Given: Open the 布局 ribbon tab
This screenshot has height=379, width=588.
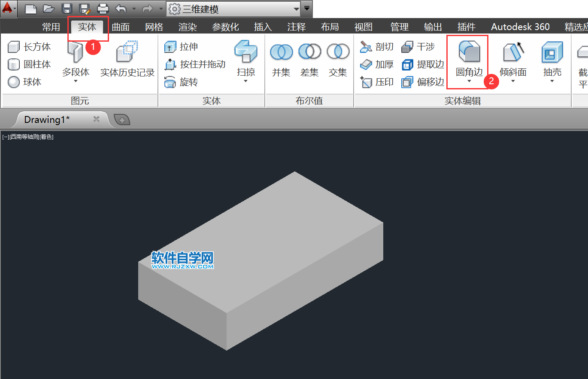Looking at the screenshot, I should click(330, 27).
